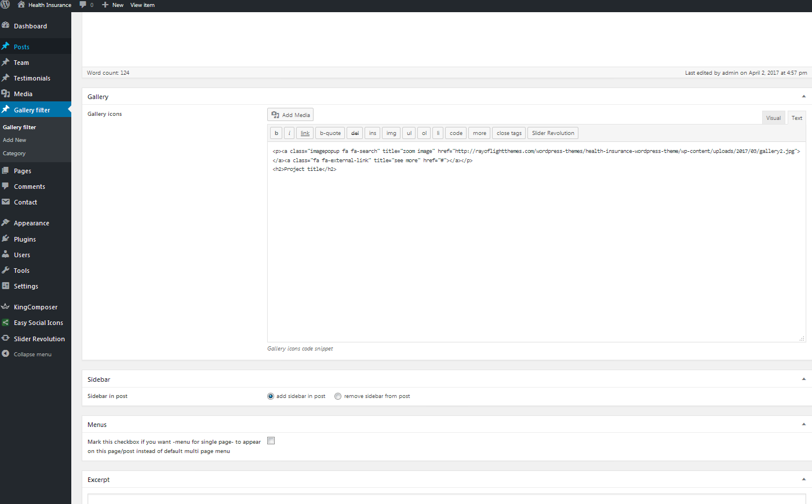Open Media library via its sidebar icon
Image resolution: width=812 pixels, height=504 pixels.
coord(6,93)
